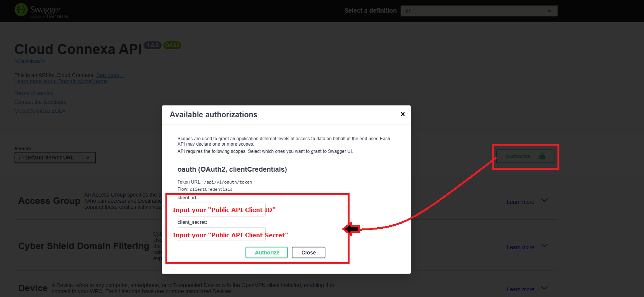Viewport: 644px width, 297px height.
Task: Open Learn more link for Cyber Shield
Action: [x=520, y=247]
